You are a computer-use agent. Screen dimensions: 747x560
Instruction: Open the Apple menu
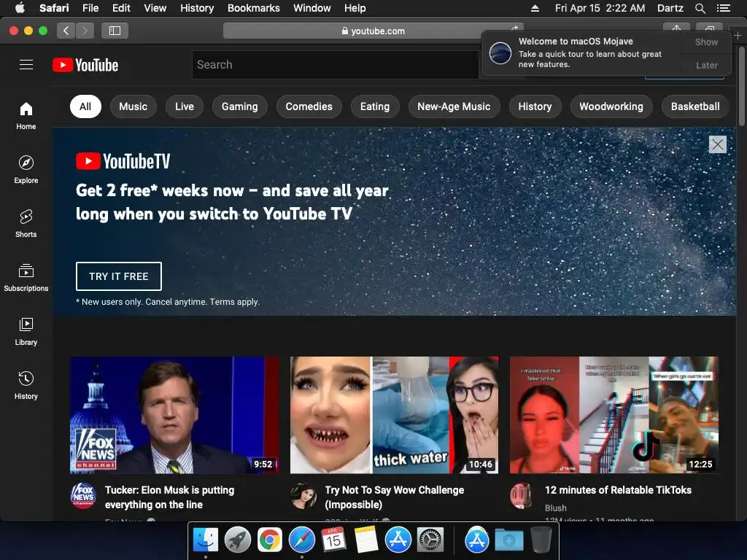[x=20, y=8]
